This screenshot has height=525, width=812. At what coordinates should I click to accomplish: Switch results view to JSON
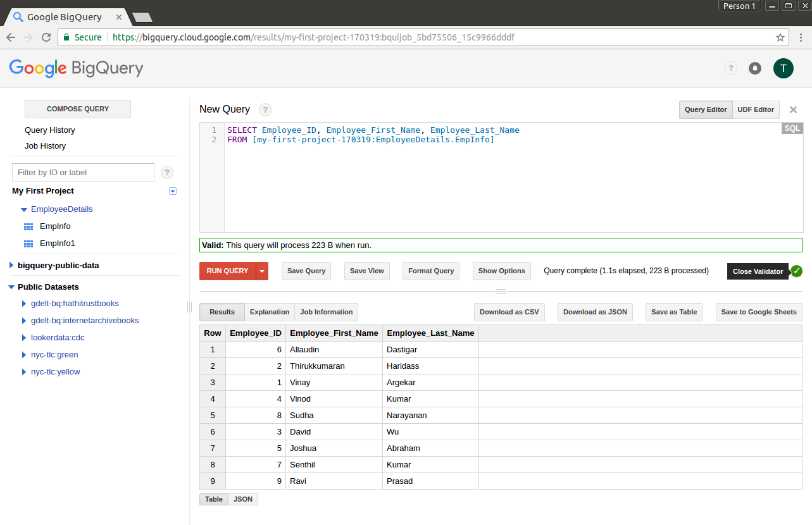243,499
